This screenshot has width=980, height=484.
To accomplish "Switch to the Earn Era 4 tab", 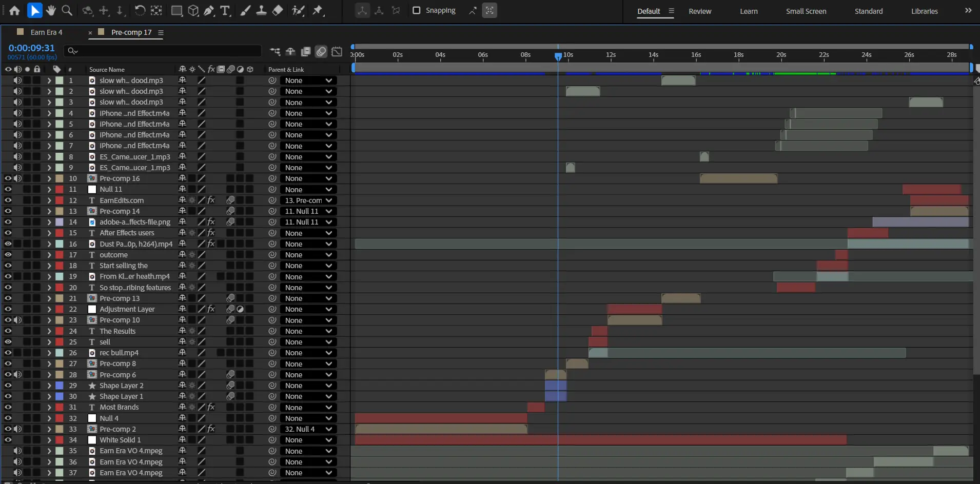I will coord(46,32).
